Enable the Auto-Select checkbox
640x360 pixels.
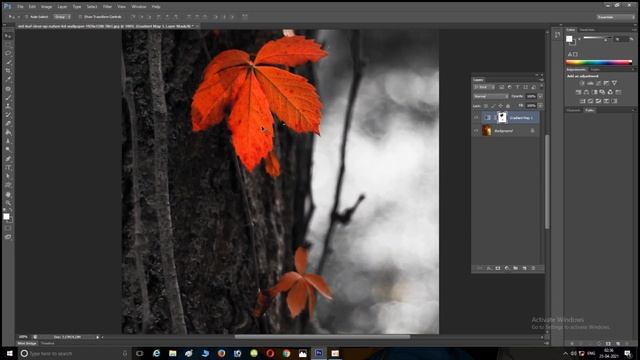click(26, 17)
